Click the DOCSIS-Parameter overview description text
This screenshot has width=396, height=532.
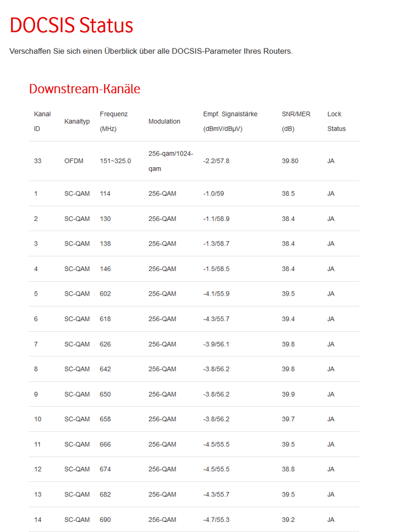pyautogui.click(x=151, y=51)
